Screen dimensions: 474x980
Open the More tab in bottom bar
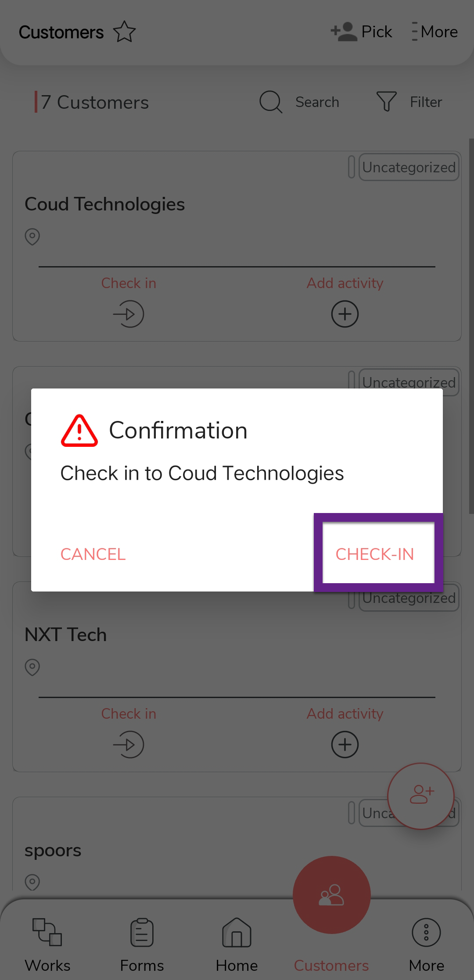point(426,943)
